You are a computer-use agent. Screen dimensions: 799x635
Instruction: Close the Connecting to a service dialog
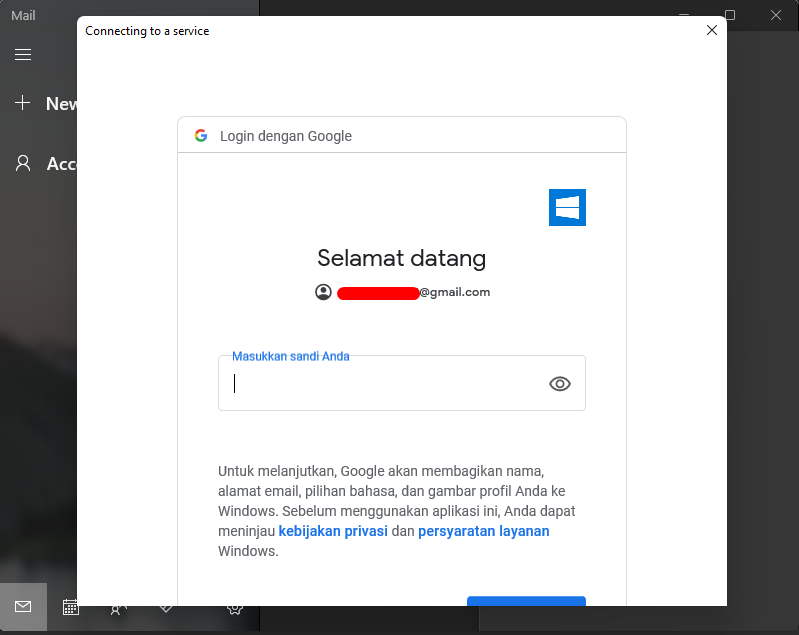pyautogui.click(x=712, y=30)
